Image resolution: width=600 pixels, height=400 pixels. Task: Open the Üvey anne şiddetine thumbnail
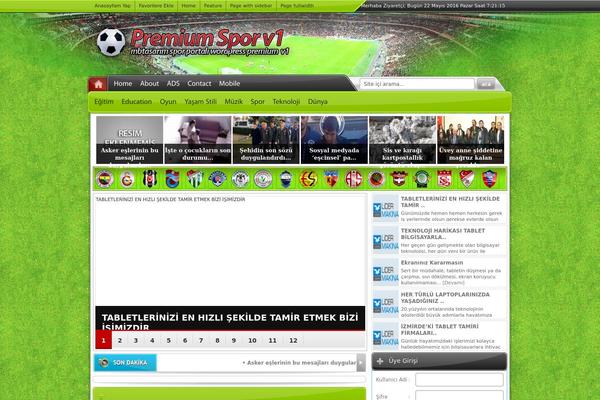pyautogui.click(x=470, y=140)
